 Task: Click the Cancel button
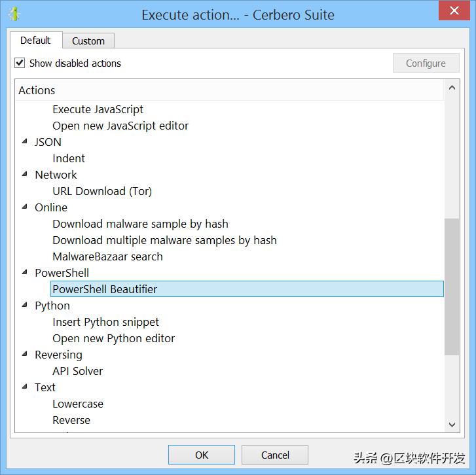point(275,455)
